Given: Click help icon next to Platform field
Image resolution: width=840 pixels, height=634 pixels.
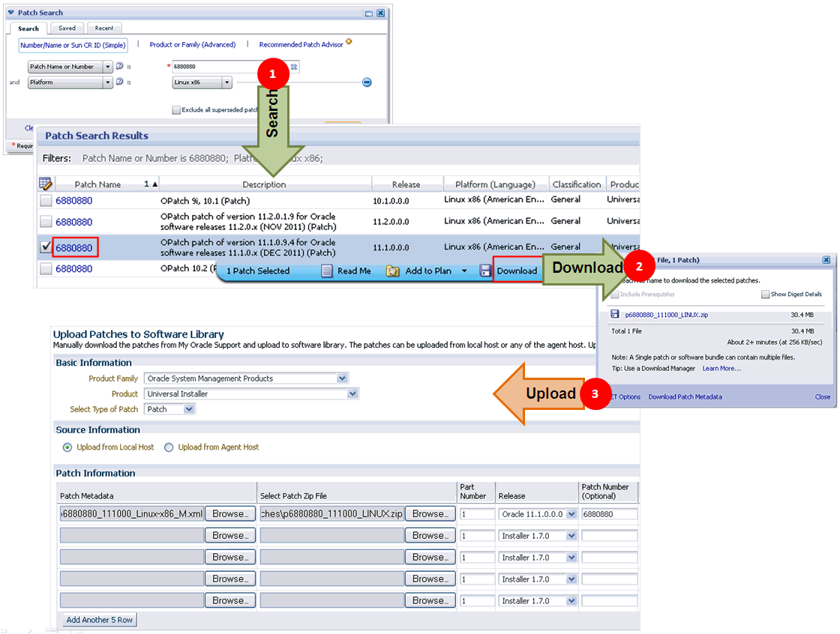Looking at the screenshot, I should [119, 82].
